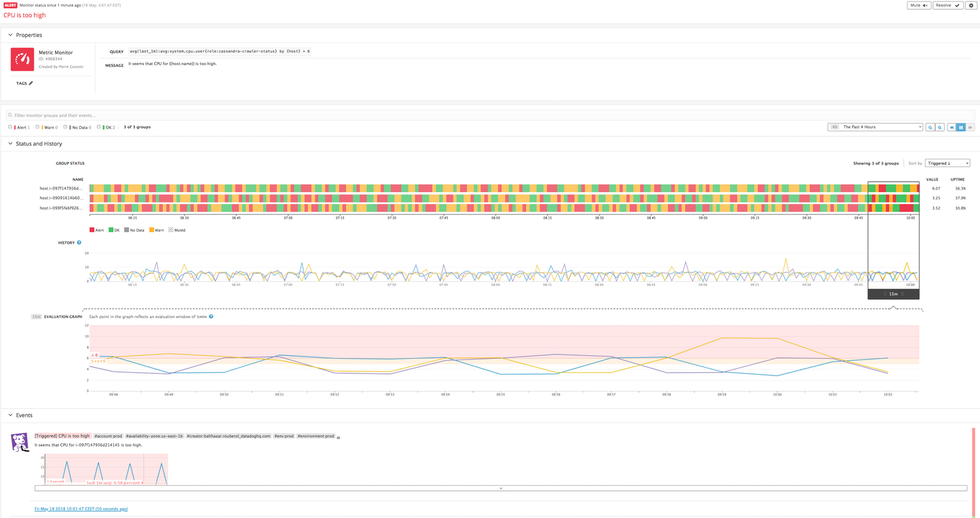980x518 pixels.
Task: Check the Warn filter checkbox
Action: [x=37, y=127]
